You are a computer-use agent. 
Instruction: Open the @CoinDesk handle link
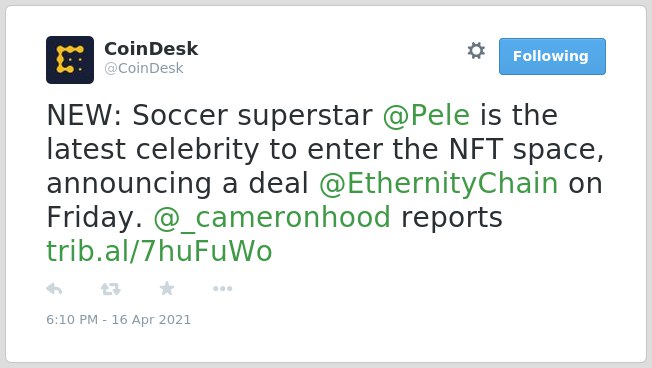click(x=144, y=68)
